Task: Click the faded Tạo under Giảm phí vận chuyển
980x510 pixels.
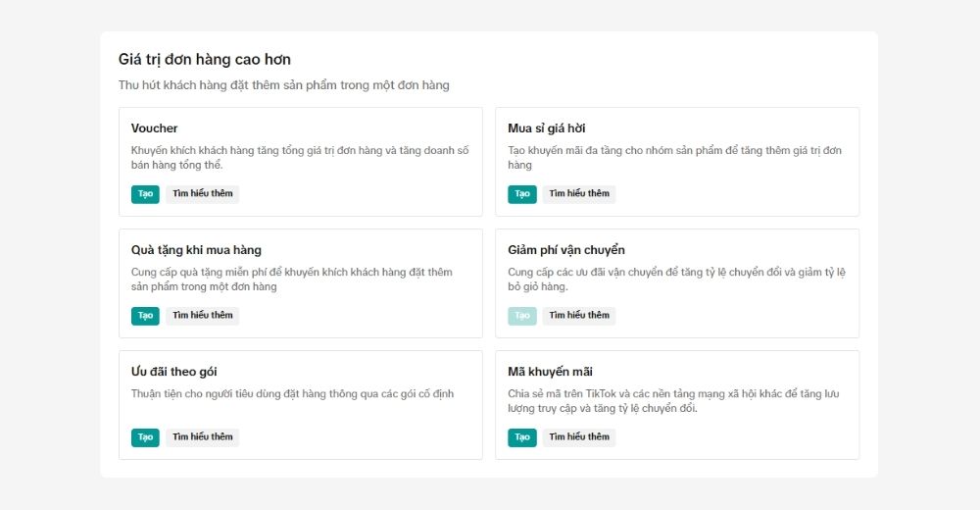Action: (522, 316)
